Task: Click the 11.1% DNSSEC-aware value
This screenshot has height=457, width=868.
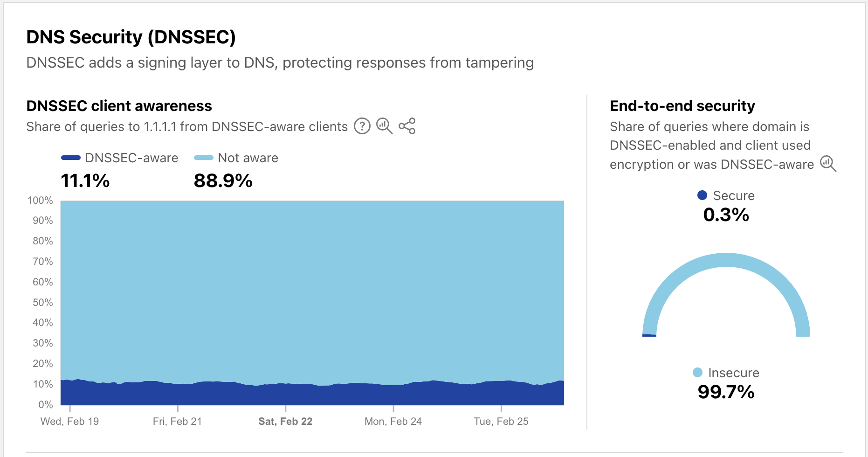Action: click(x=85, y=181)
